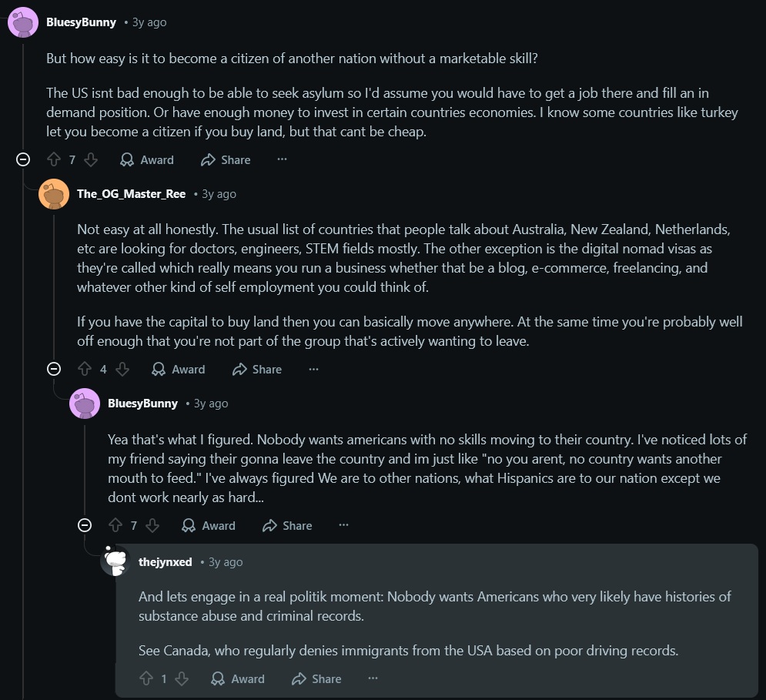Downvote The_OG_Master_Ree's comment
Viewport: 766px width, 700px height.
[x=122, y=369]
